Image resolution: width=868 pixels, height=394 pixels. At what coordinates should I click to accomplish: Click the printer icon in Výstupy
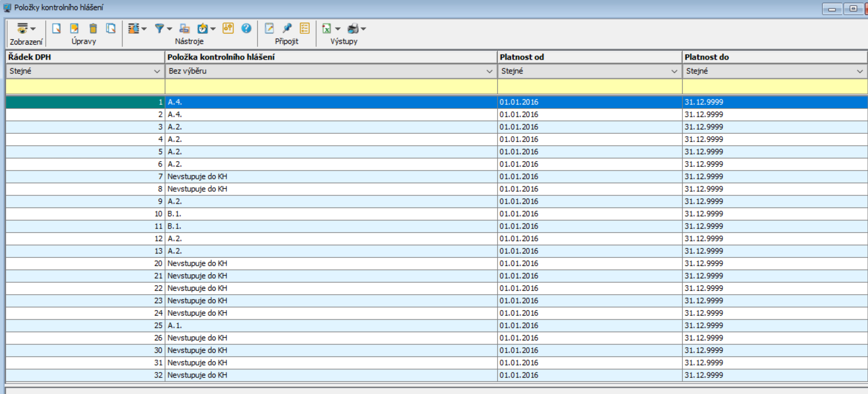[x=353, y=28]
